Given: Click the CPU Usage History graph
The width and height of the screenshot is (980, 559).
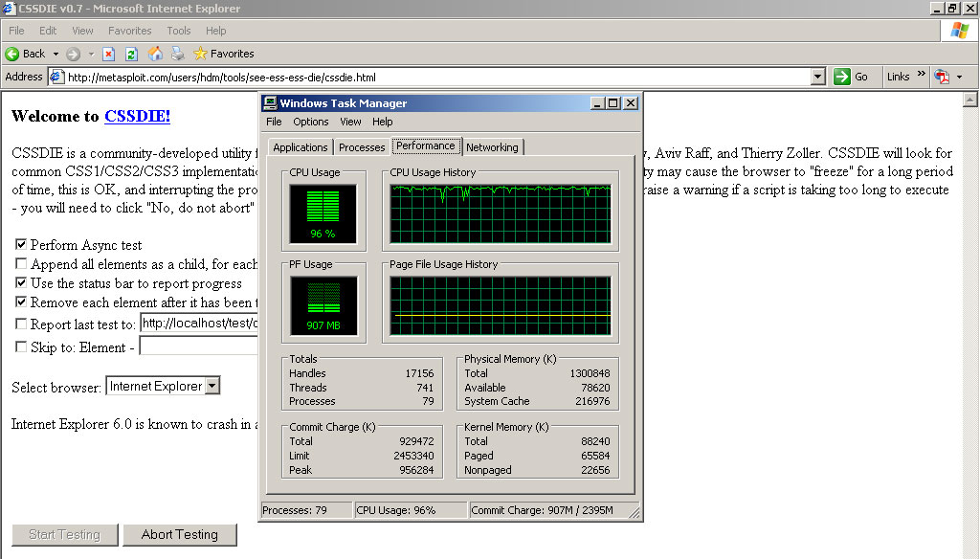Looking at the screenshot, I should (500, 213).
